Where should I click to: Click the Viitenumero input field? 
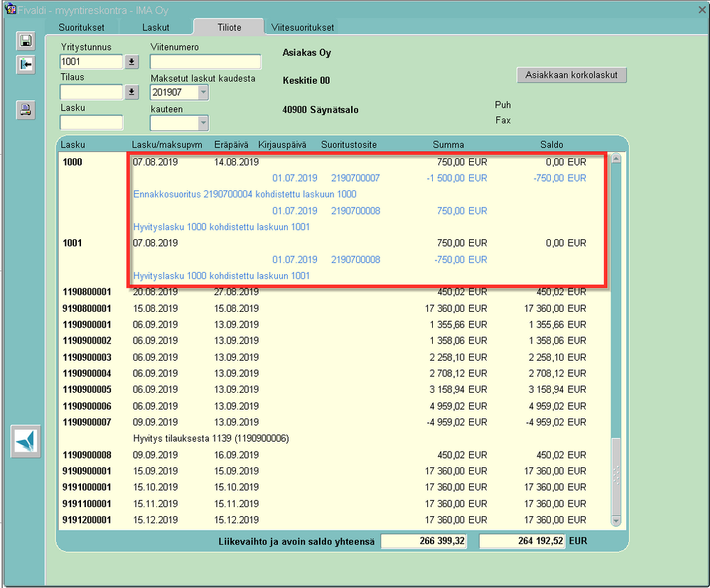point(205,62)
